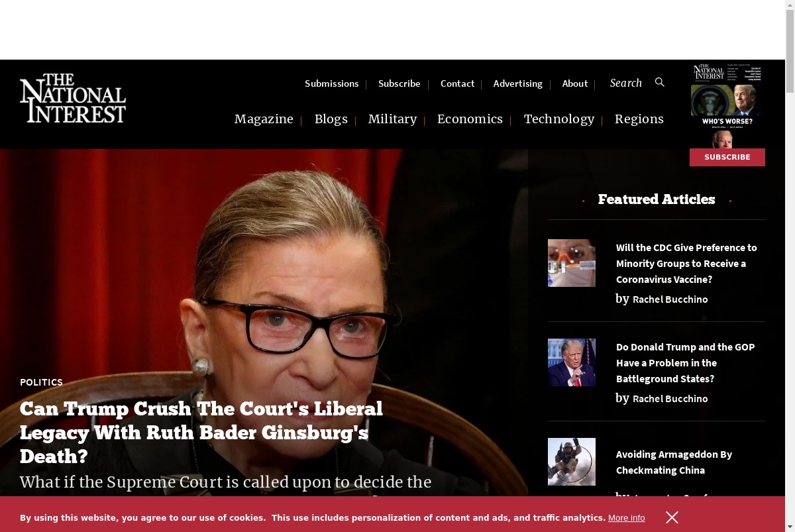Expand the Regions menu
The width and height of the screenshot is (795, 532).
639,119
